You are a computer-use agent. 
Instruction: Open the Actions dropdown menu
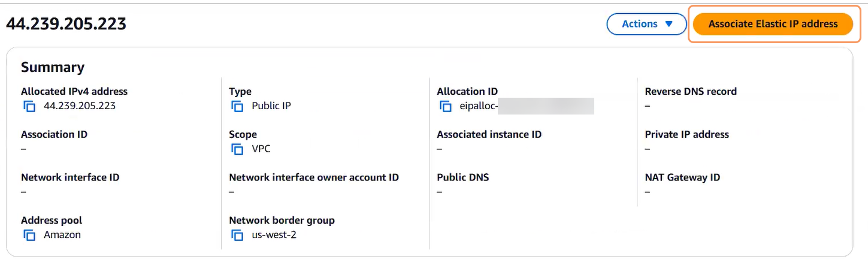646,24
